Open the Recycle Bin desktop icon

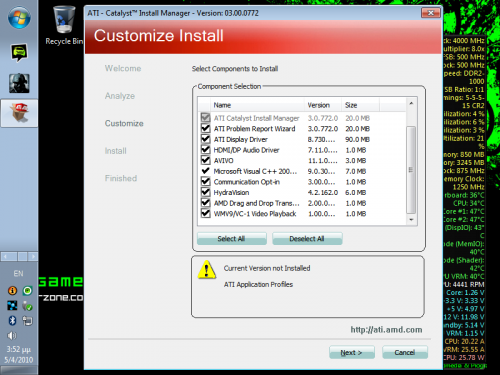tap(64, 26)
